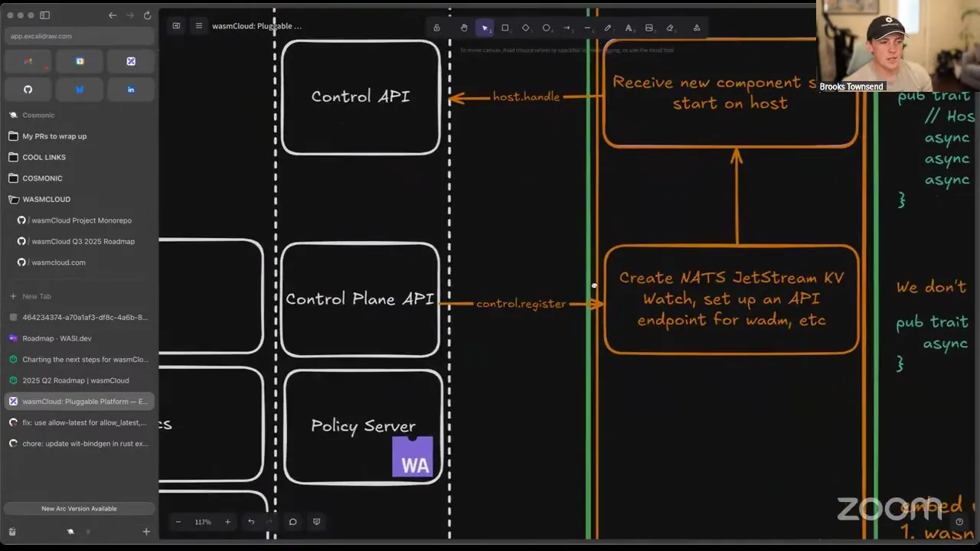980x551 pixels.
Task: Select the Text tool
Action: click(629, 28)
